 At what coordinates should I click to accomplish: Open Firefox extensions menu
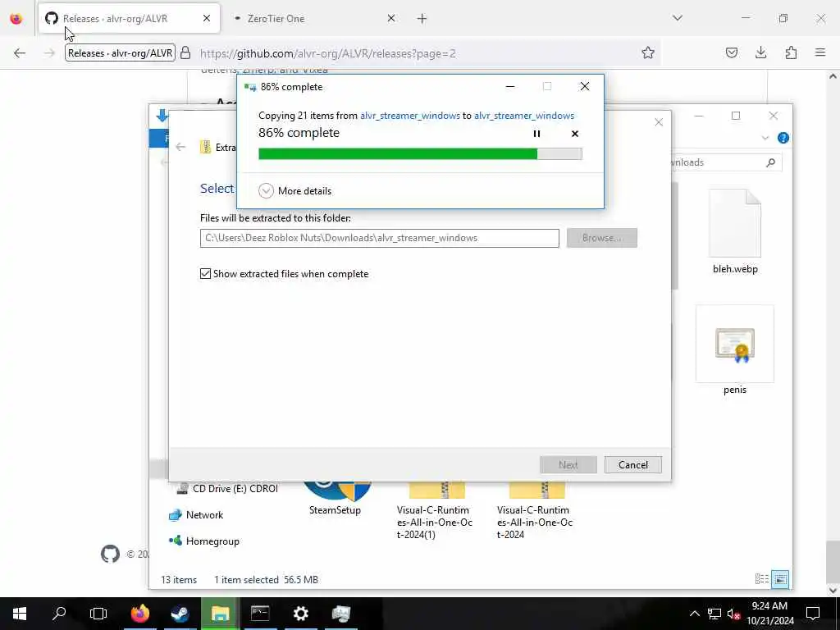coord(791,52)
